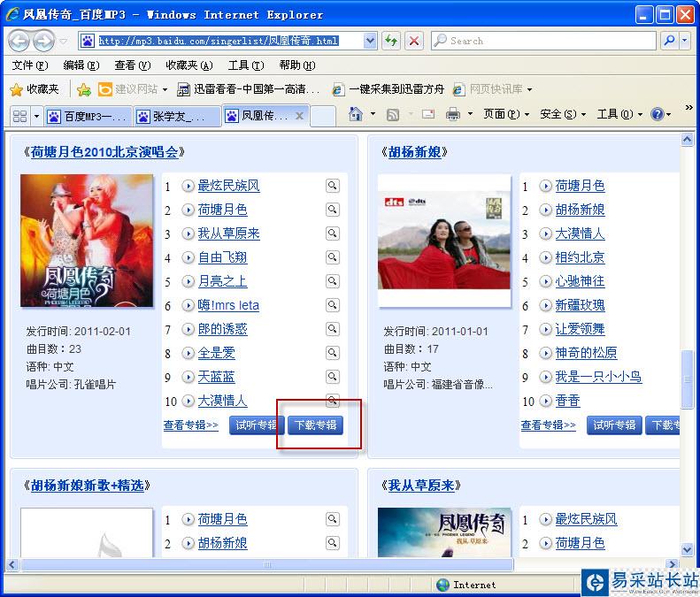Expand the 网页快讯库 dropdown
The width and height of the screenshot is (700, 597).
(529, 89)
